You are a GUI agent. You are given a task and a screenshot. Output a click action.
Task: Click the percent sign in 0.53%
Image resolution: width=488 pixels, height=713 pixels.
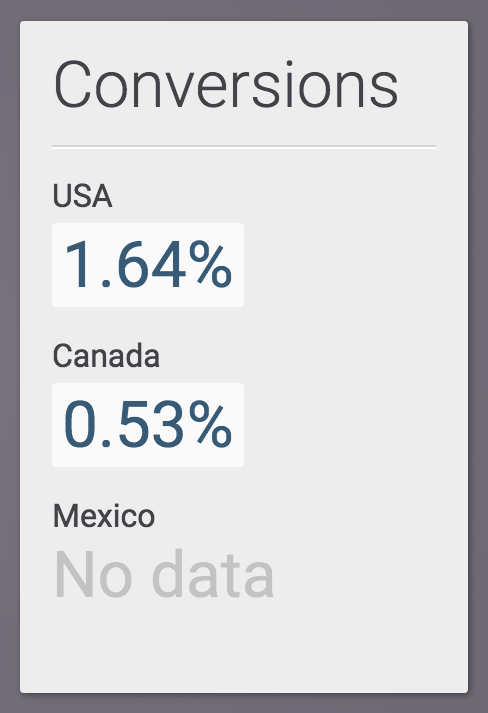pyautogui.click(x=211, y=425)
